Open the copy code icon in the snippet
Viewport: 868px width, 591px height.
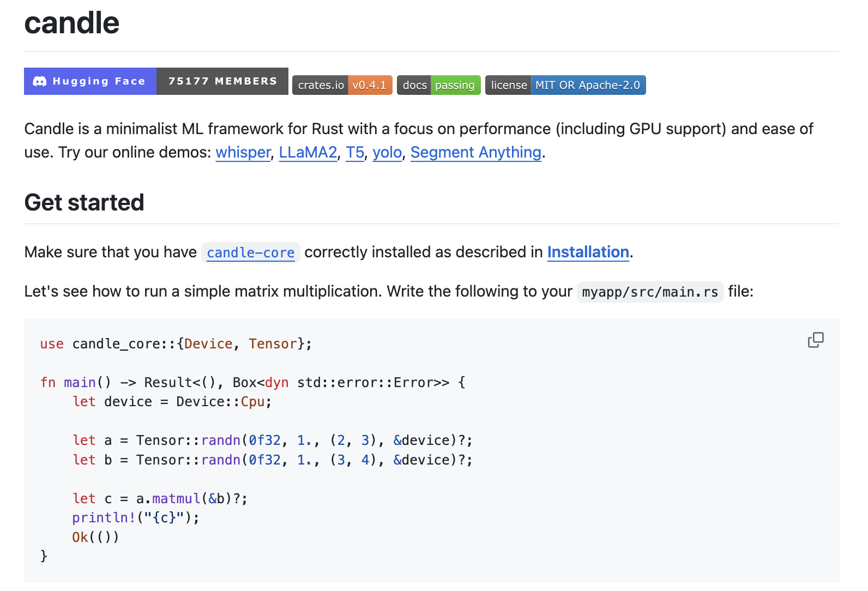click(x=816, y=340)
